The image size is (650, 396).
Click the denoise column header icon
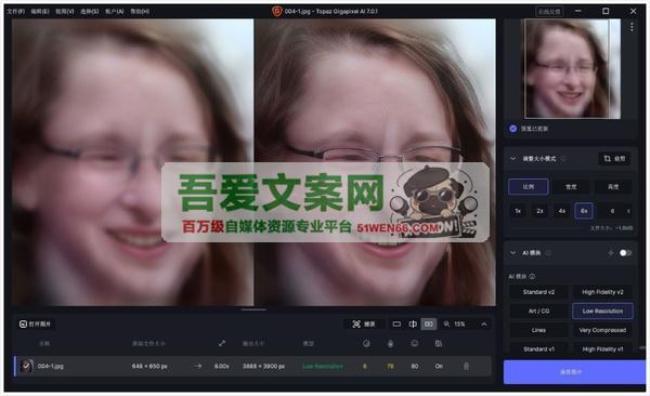click(x=366, y=343)
